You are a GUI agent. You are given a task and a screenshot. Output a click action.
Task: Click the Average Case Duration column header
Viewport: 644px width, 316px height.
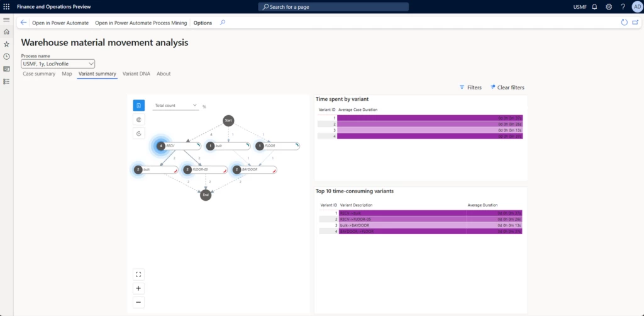[358, 110]
